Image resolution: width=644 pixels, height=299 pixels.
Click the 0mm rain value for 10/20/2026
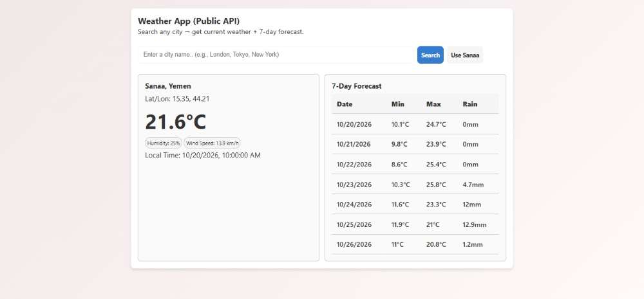coord(470,124)
